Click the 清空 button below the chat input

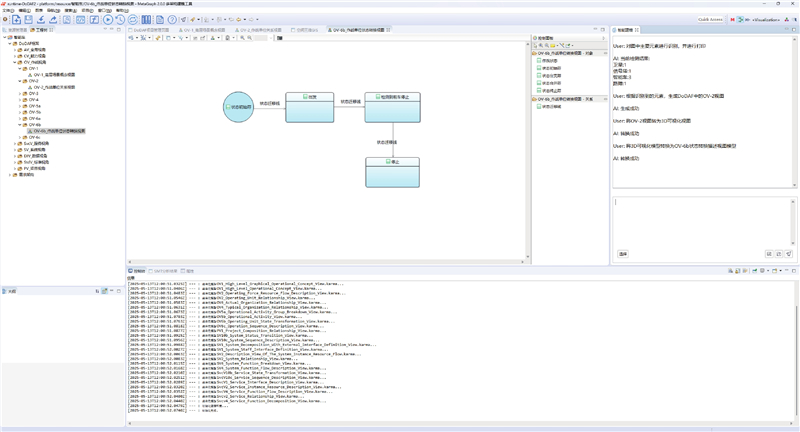tap(623, 254)
